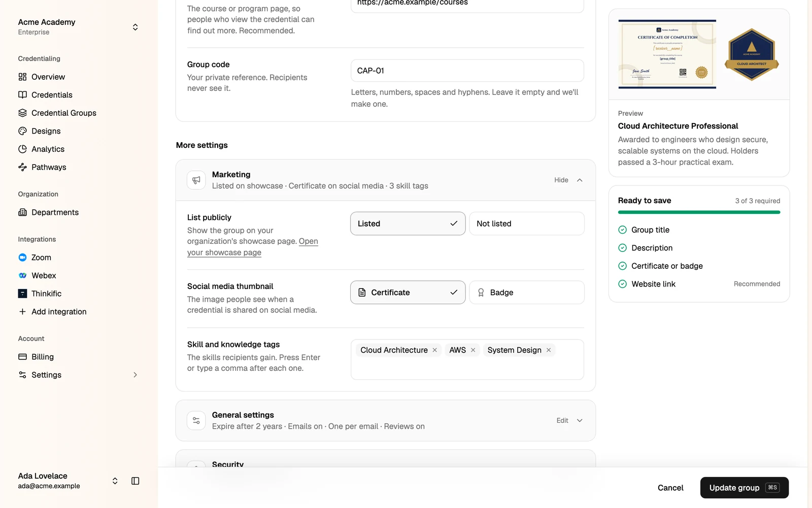Click the Settings sliders icon in sidebar

pos(22,375)
